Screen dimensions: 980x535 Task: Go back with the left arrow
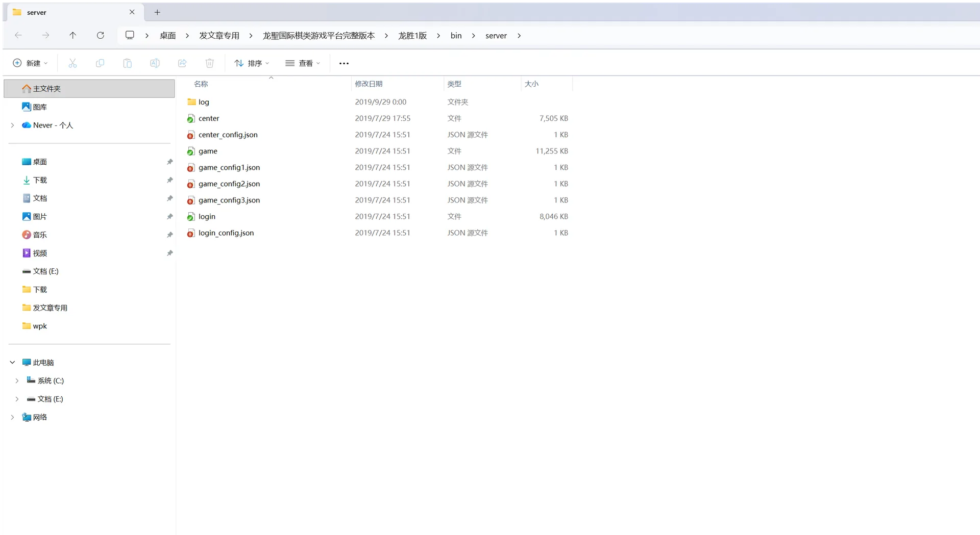[18, 35]
